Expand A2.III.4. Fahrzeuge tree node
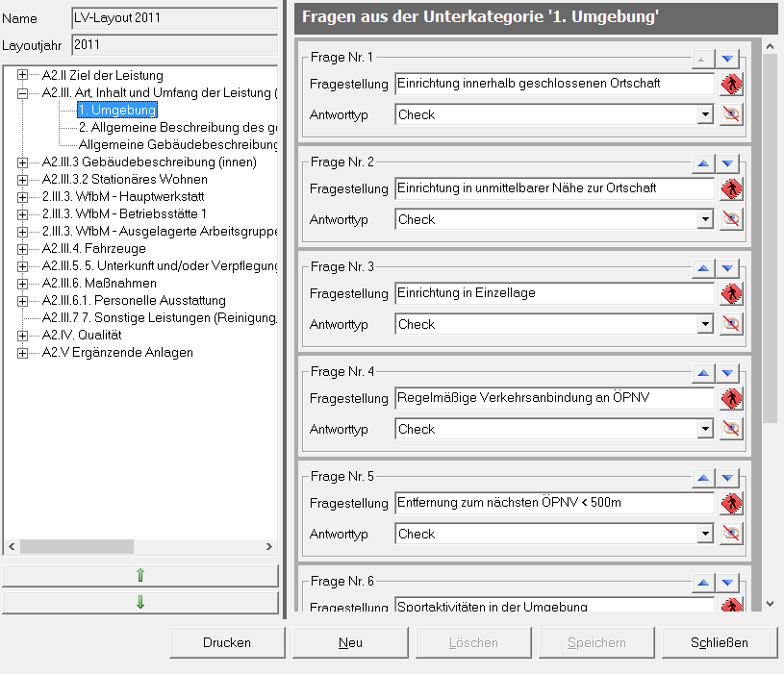The width and height of the screenshot is (784, 674). [23, 249]
